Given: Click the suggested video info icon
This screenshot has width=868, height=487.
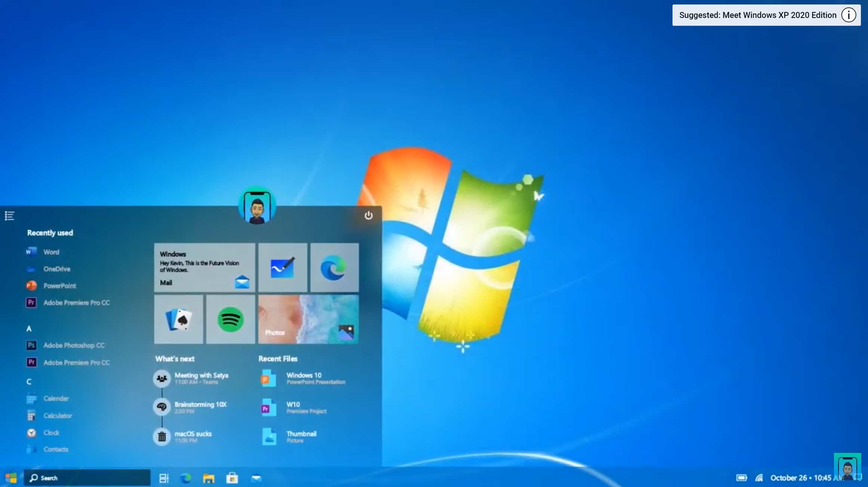Looking at the screenshot, I should point(849,15).
